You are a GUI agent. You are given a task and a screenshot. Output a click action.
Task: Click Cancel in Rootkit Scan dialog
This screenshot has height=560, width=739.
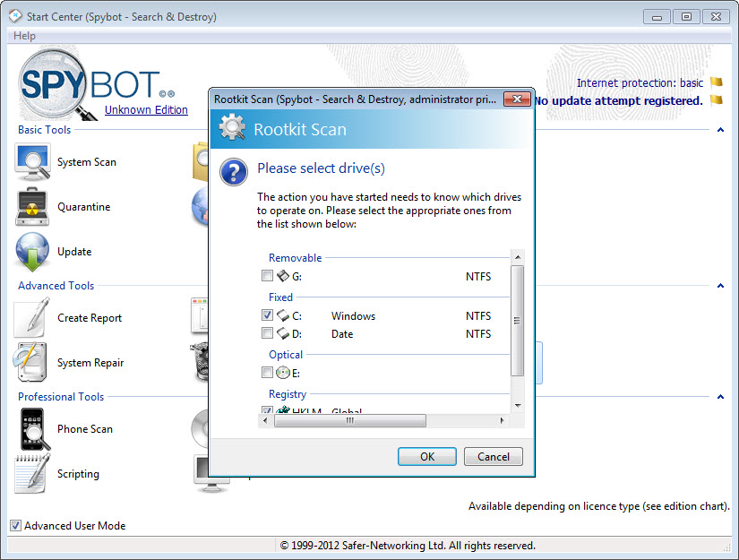coord(494,456)
